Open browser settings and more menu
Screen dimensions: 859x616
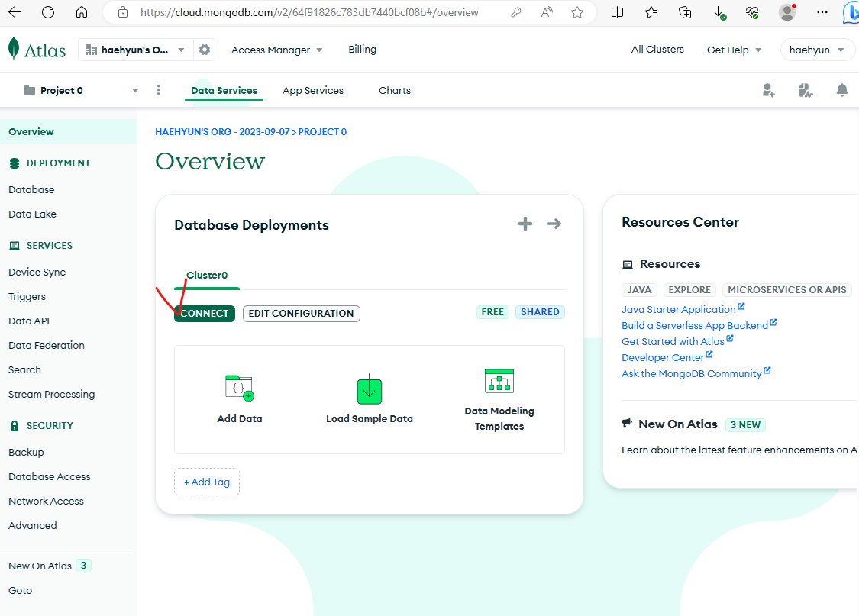pyautogui.click(x=822, y=12)
